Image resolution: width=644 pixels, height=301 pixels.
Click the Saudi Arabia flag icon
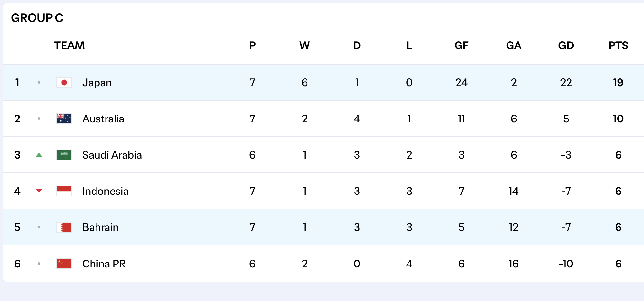(64, 155)
